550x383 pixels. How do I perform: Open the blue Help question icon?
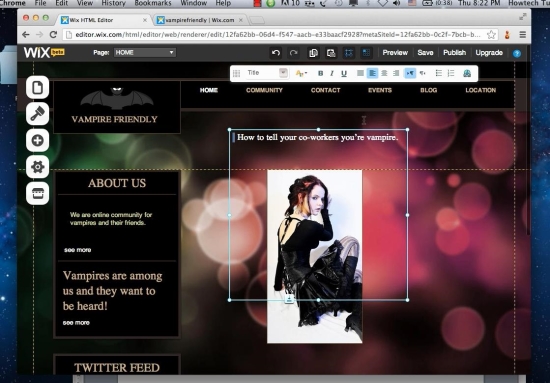tap(517, 53)
